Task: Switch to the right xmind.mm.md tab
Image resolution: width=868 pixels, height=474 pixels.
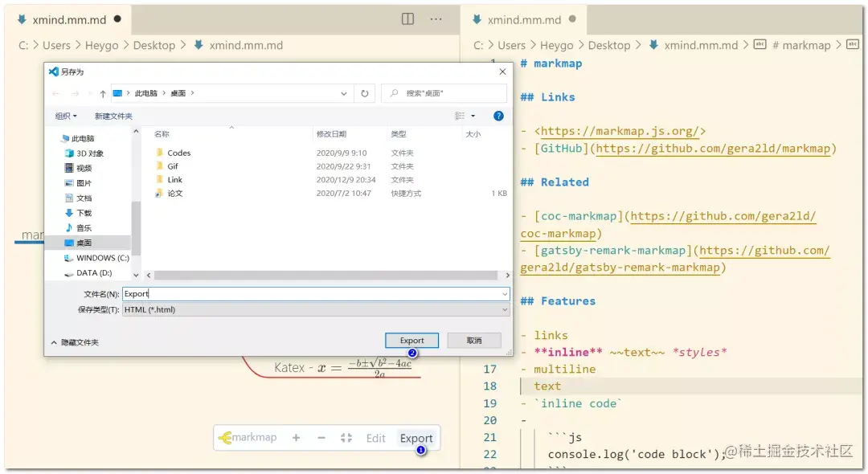Action: pyautogui.click(x=524, y=20)
